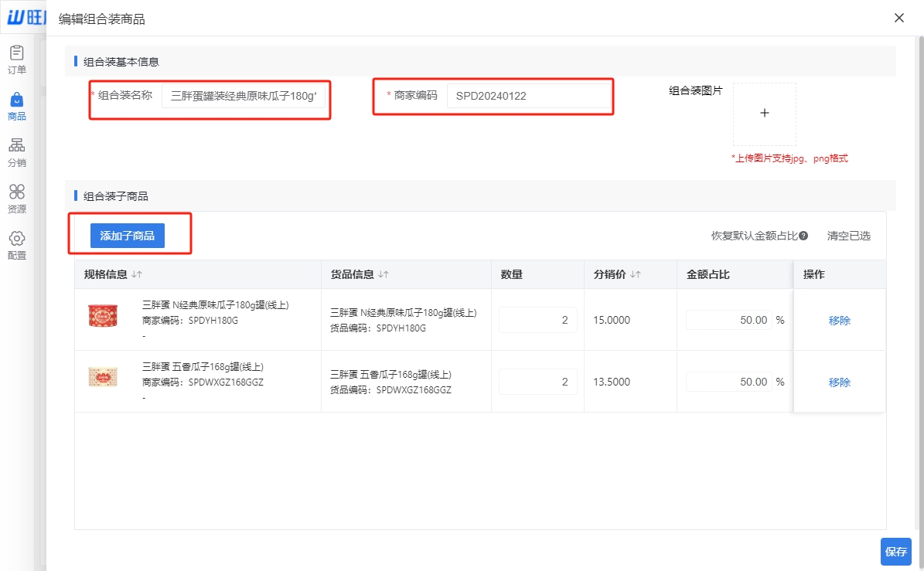Remove the 经典原味瓜子180g row via 移除
Screen dimensions: 924x571
[839, 320]
